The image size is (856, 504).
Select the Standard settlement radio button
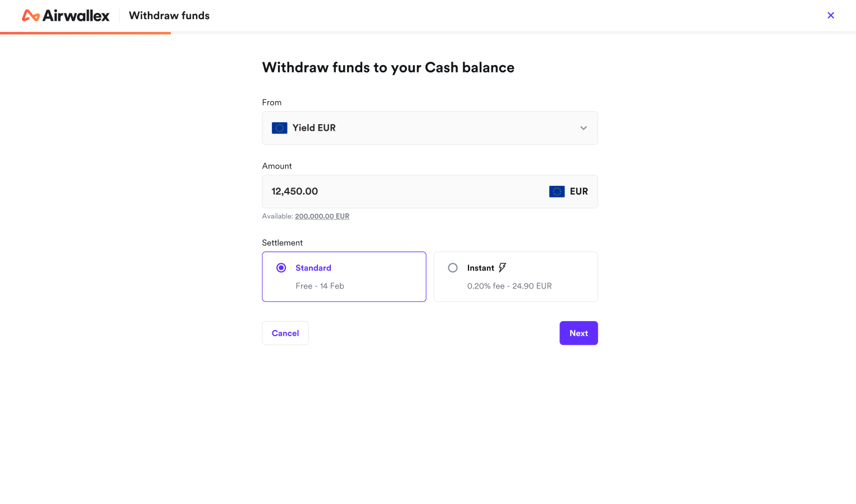coord(281,268)
